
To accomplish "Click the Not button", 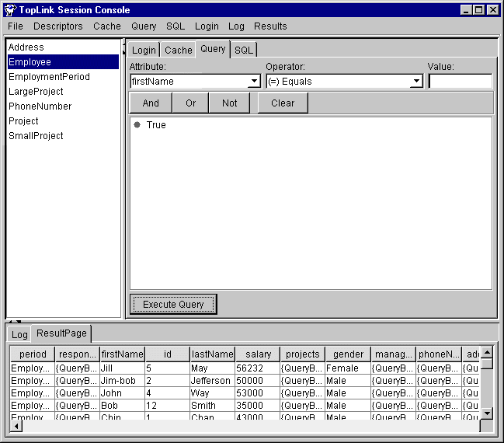I will [x=230, y=103].
